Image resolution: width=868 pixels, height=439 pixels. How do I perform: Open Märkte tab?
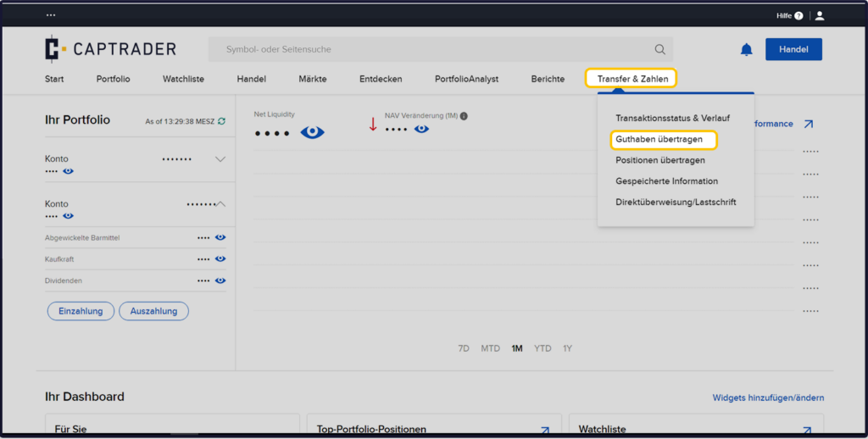(x=313, y=79)
